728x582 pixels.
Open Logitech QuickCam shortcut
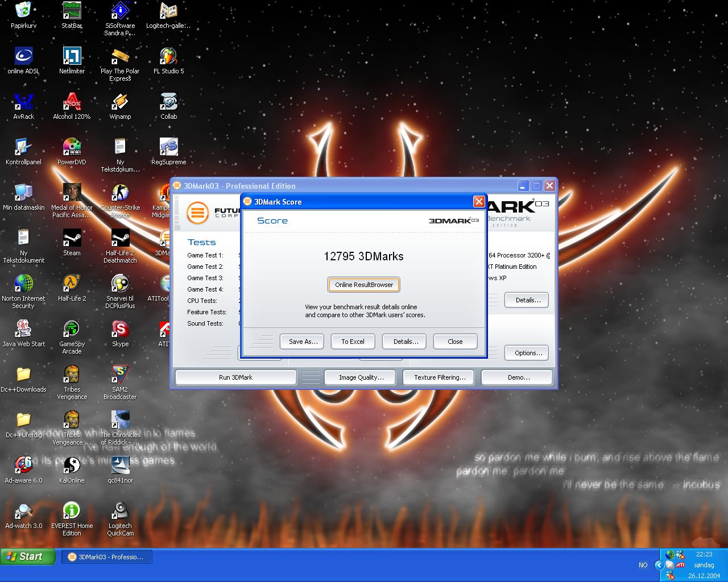[x=120, y=518]
